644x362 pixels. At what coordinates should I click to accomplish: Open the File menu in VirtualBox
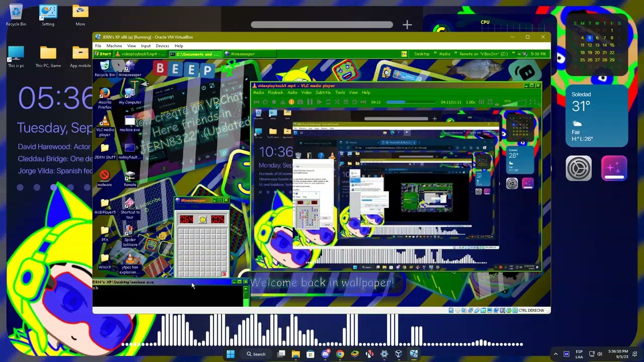[98, 46]
